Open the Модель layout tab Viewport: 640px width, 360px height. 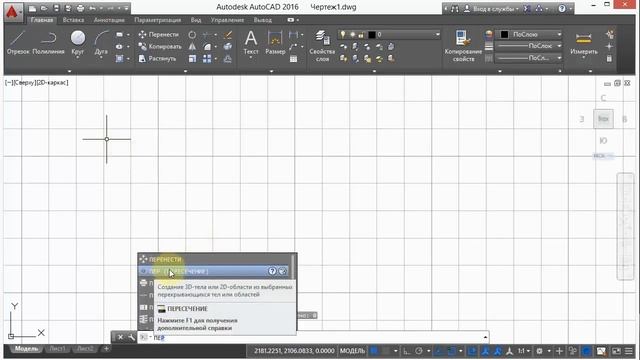pos(26,349)
